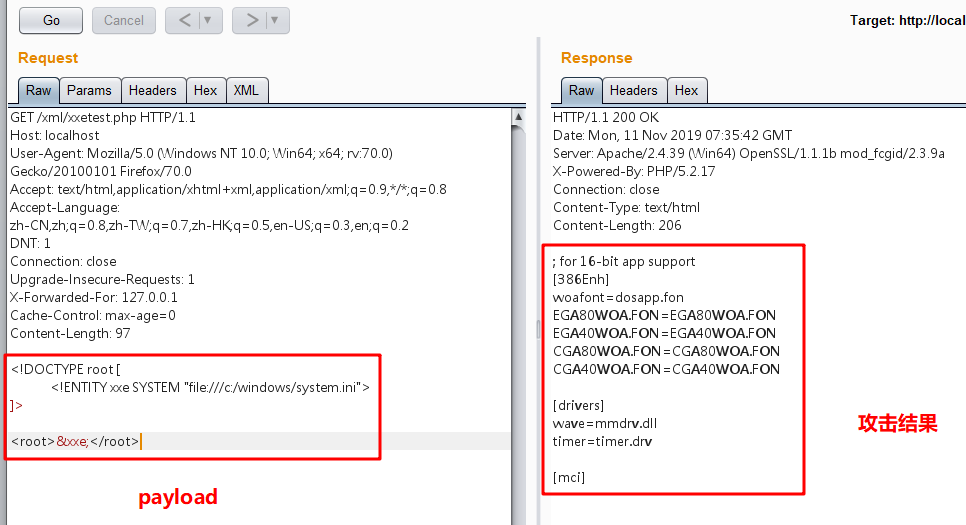Click the User-Agent header line

201,153
